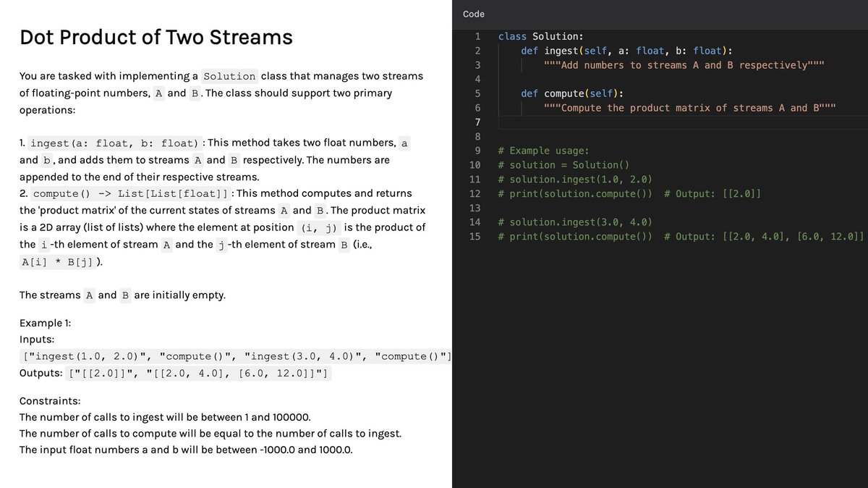Place cursor on 'class Solution:' line

tap(541, 36)
